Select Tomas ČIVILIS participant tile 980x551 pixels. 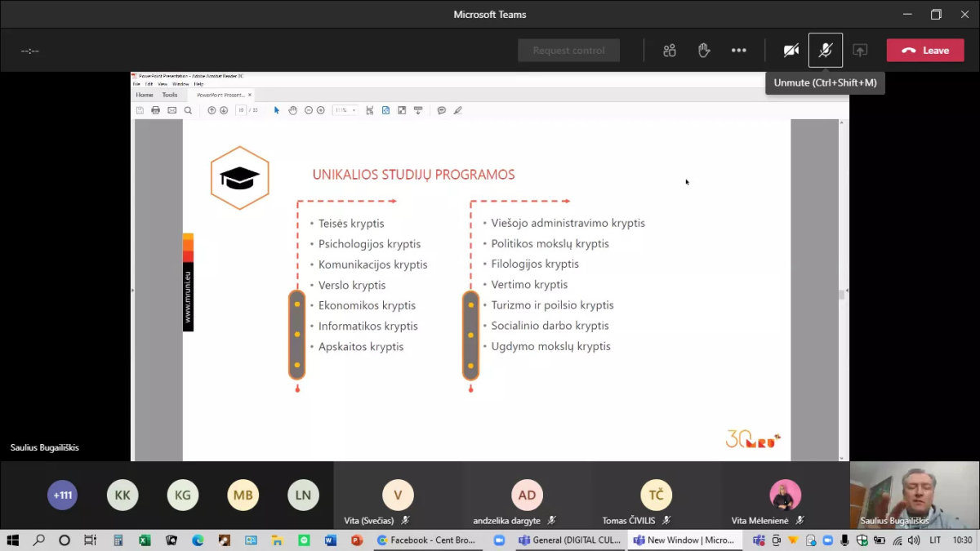pyautogui.click(x=656, y=495)
